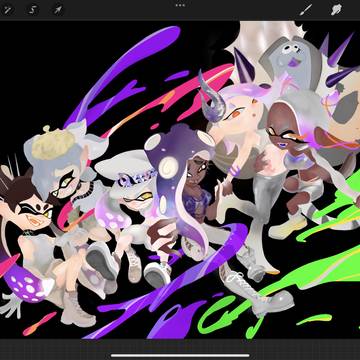Choose the Paint brush tool
This screenshot has width=360, height=360.
coord(306,10)
